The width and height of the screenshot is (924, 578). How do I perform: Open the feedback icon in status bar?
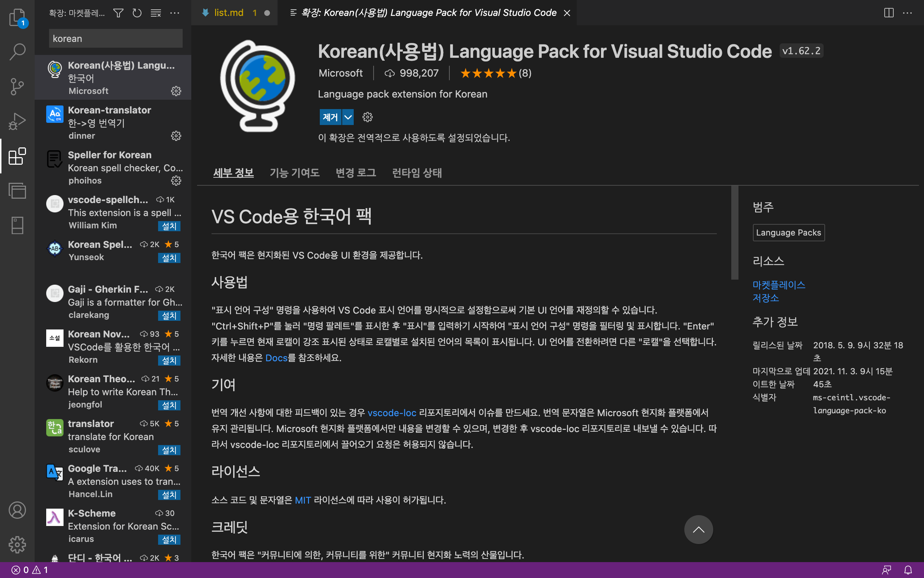point(886,570)
